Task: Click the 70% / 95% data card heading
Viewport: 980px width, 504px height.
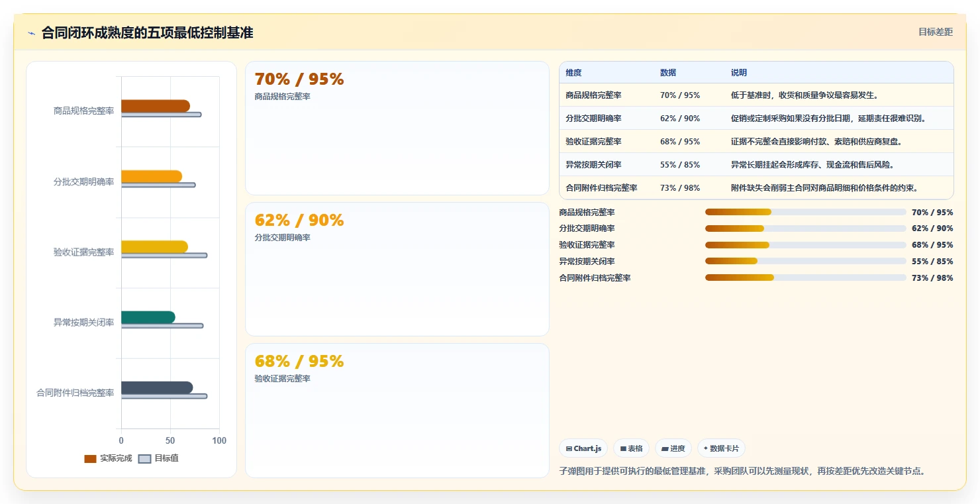Action: tap(299, 79)
